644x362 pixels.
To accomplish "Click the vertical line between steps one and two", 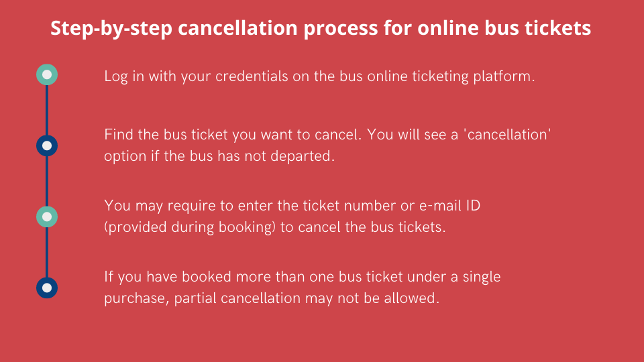I will 47,110.
